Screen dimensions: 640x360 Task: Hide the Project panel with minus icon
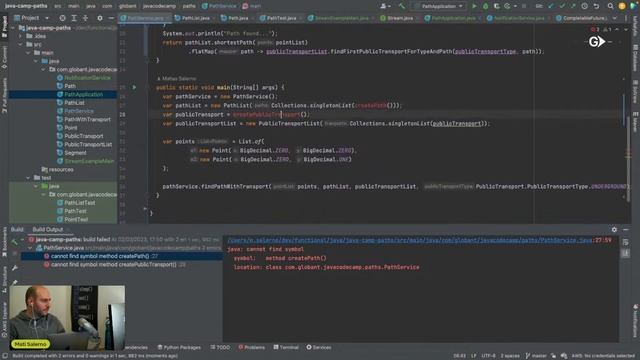pos(111,18)
